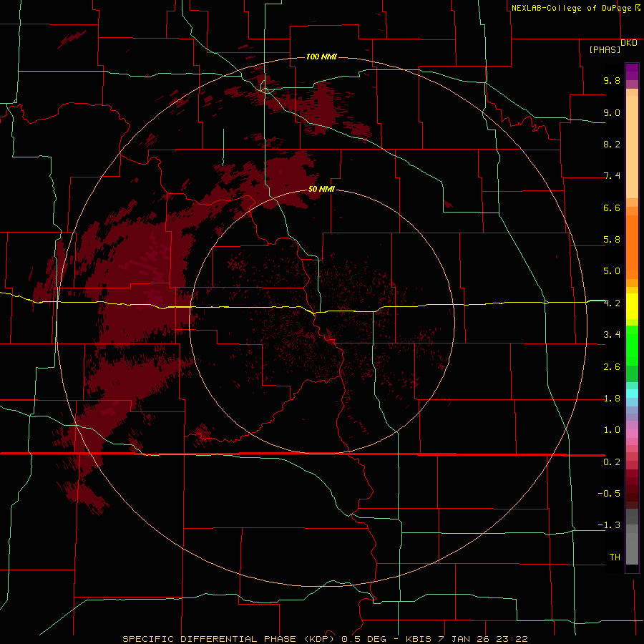Click the [PHAS] legend heading

pos(605,49)
